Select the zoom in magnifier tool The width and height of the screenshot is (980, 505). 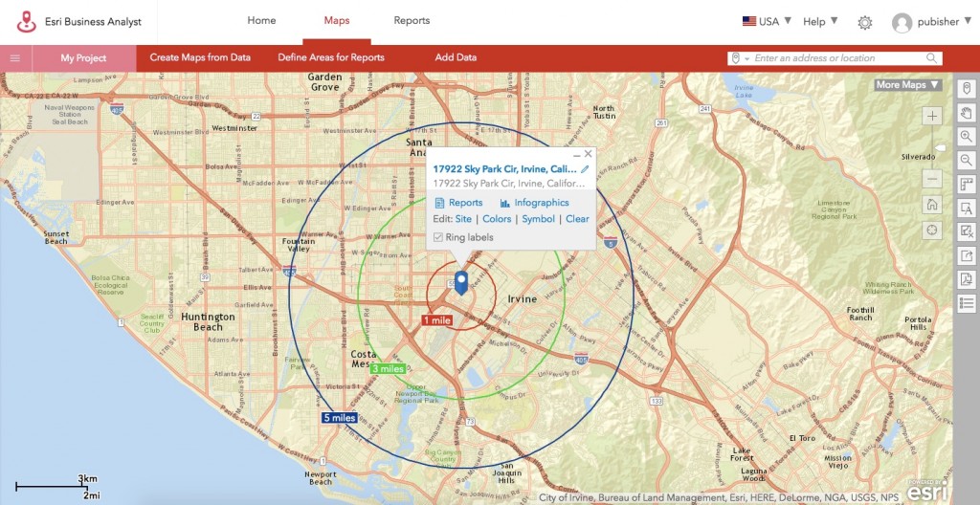(x=967, y=137)
